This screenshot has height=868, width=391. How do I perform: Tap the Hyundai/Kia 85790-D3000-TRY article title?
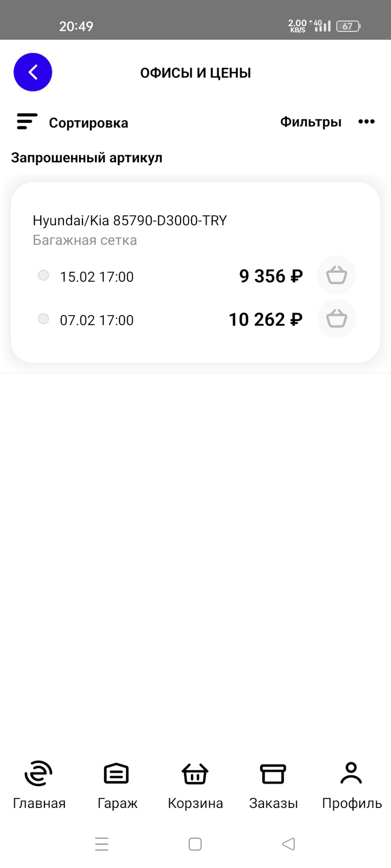click(x=129, y=221)
